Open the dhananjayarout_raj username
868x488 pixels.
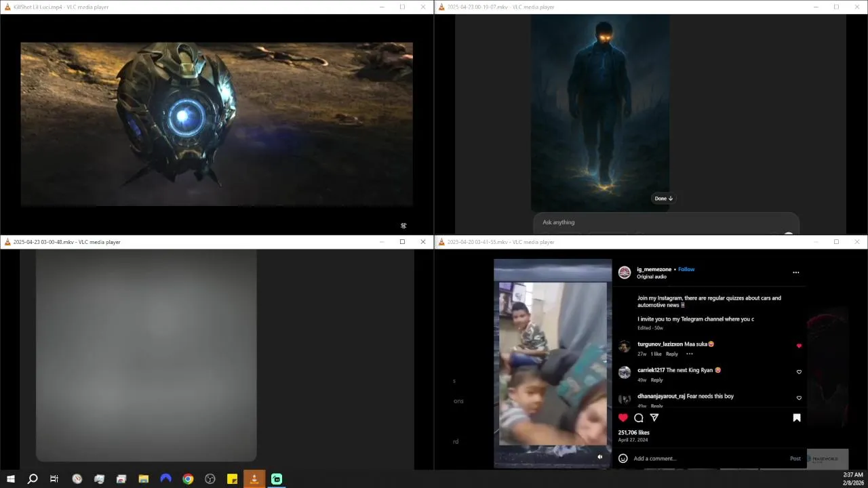click(661, 396)
